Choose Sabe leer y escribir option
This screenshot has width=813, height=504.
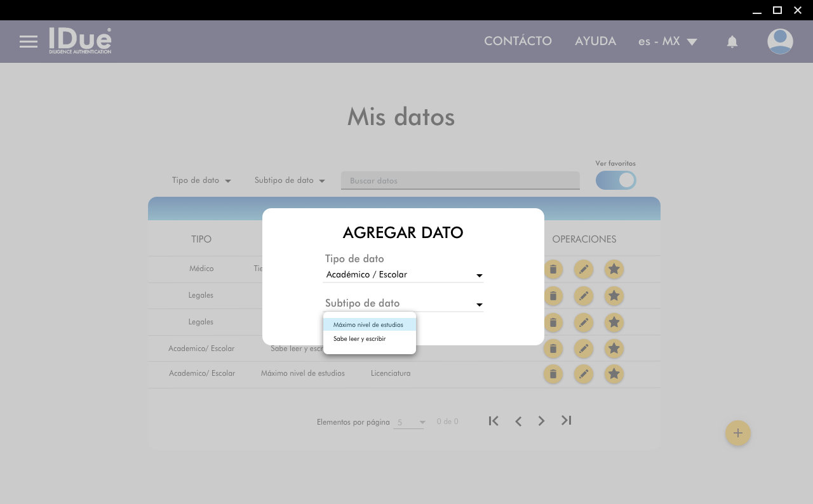tap(359, 339)
